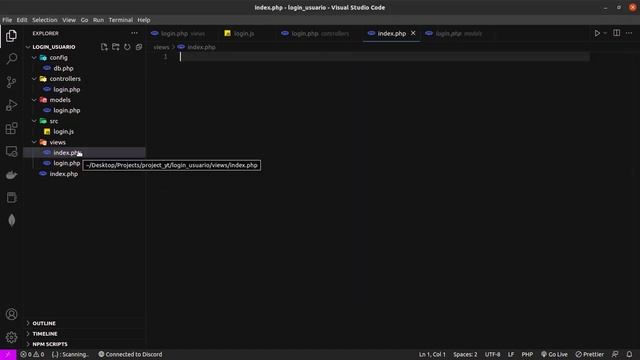Open the Accounts icon in activity bar

tap(11, 314)
